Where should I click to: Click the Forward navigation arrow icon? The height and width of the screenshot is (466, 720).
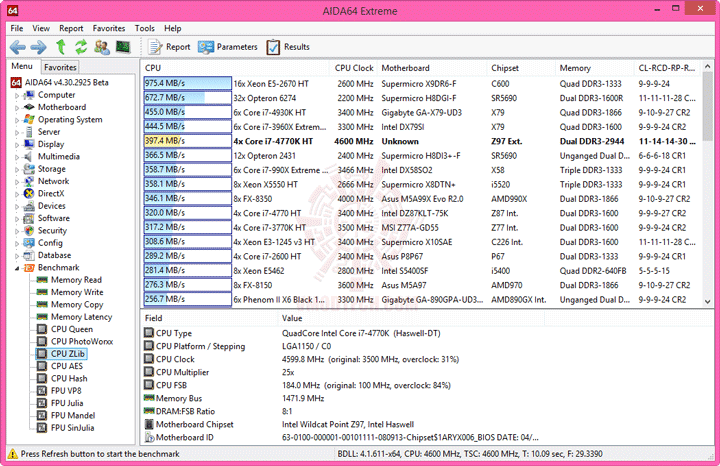(38, 47)
